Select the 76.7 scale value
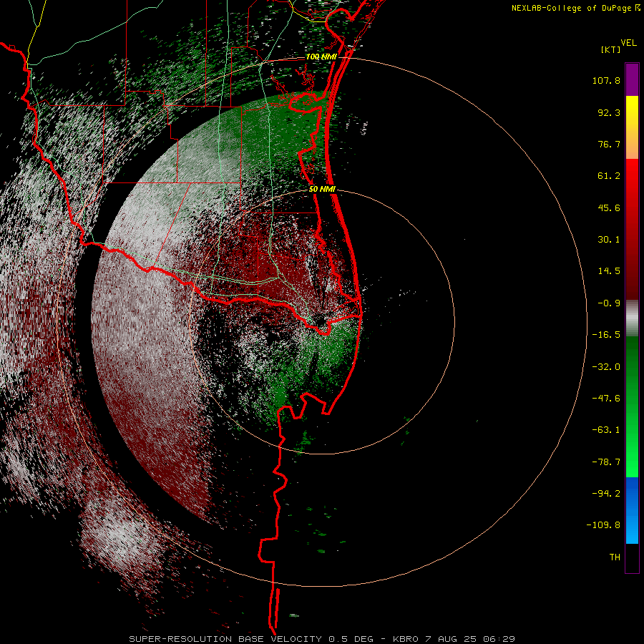Viewport: 644px width, 644px height. pyautogui.click(x=609, y=144)
